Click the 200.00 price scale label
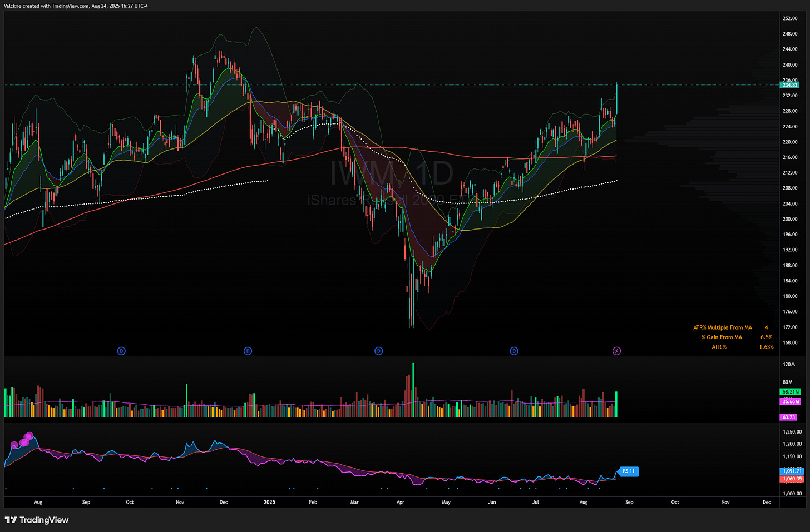 click(x=790, y=219)
